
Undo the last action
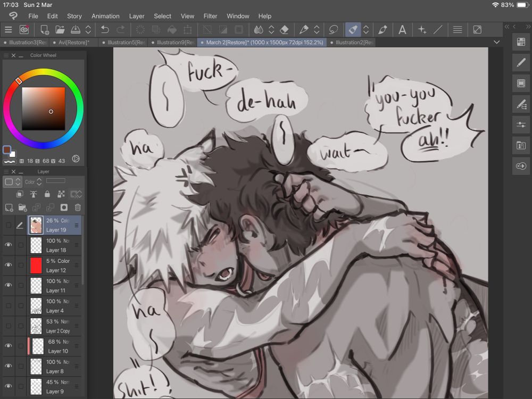104,29
